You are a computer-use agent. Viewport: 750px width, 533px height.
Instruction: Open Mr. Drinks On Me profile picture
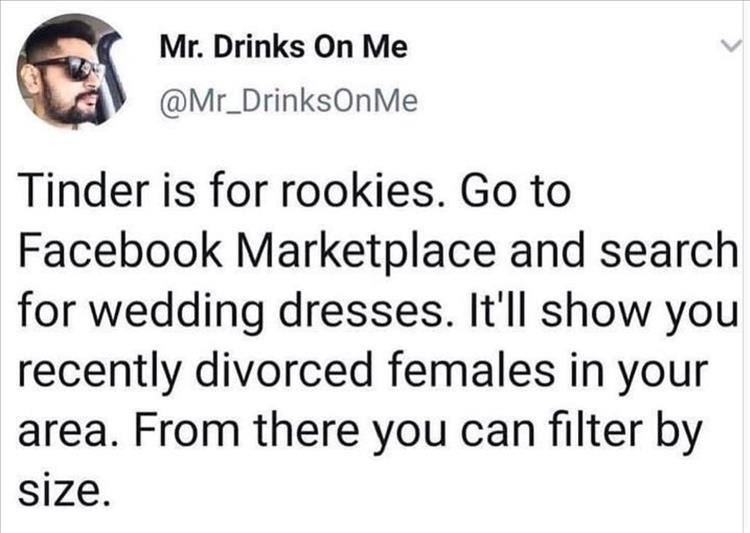(71, 71)
